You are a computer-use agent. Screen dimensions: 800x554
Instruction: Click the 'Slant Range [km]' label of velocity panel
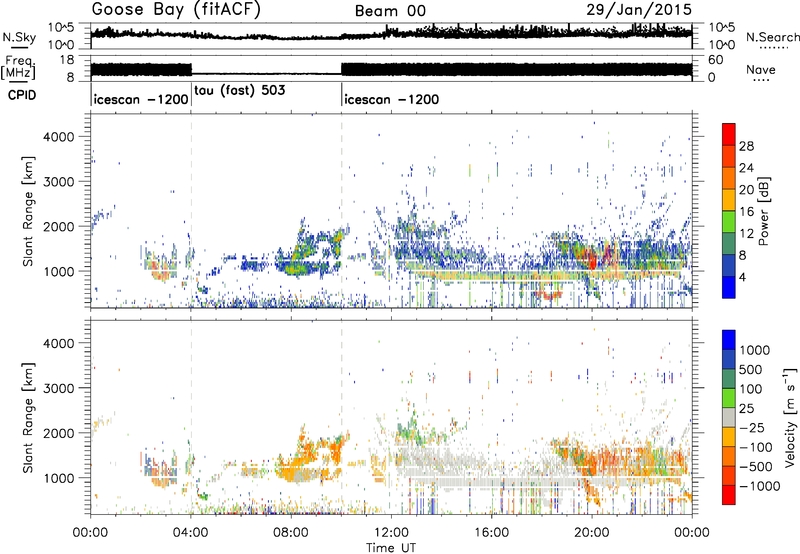point(28,417)
